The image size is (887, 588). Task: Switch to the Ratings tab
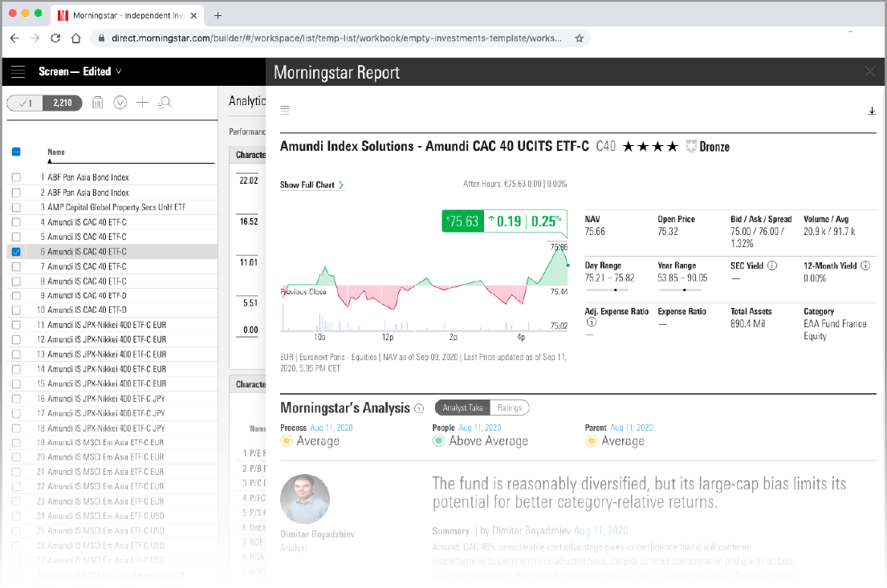click(509, 408)
